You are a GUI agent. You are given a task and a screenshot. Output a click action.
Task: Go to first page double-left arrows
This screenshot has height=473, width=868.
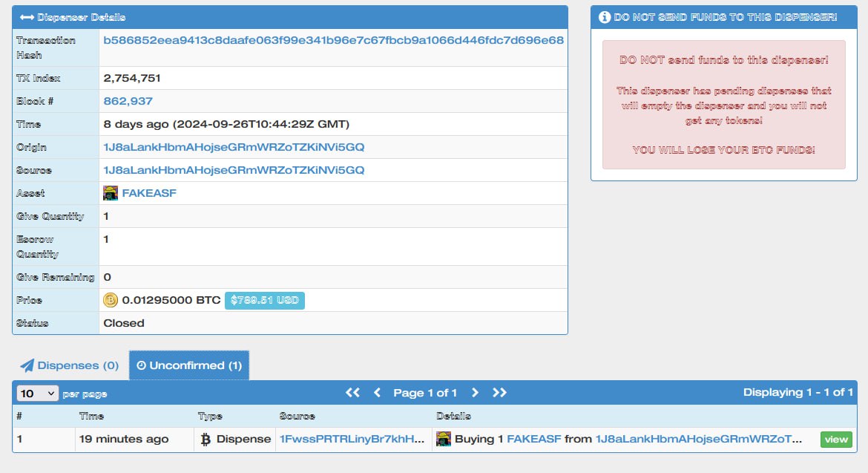click(352, 393)
